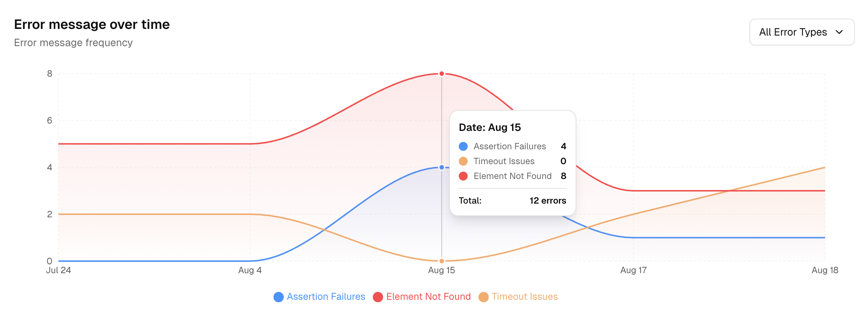
Task: Click the Aug 17 date label
Action: [x=633, y=270]
